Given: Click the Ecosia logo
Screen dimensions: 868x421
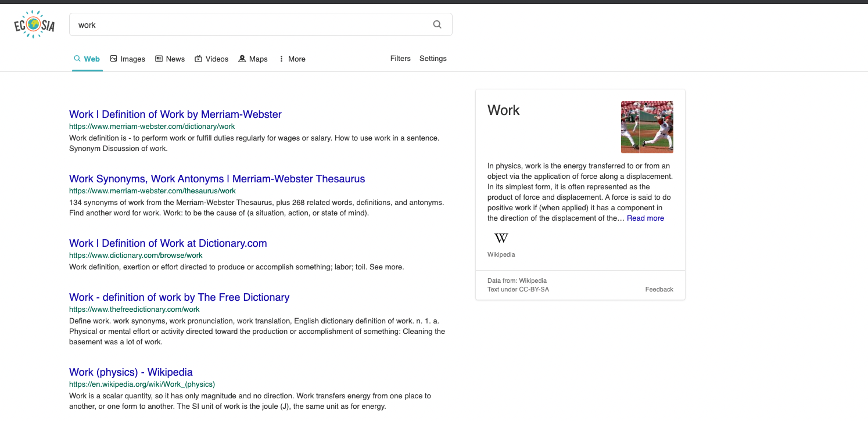Looking at the screenshot, I should [34, 25].
